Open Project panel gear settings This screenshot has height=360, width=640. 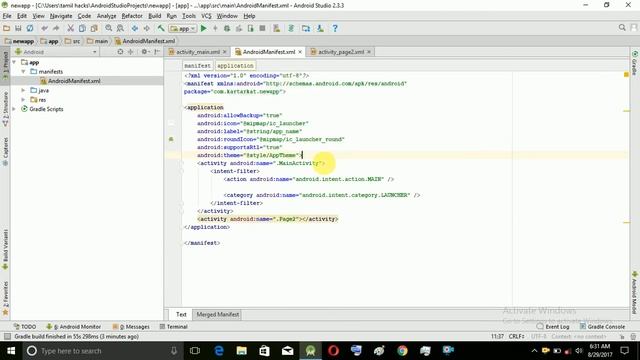click(x=144, y=52)
